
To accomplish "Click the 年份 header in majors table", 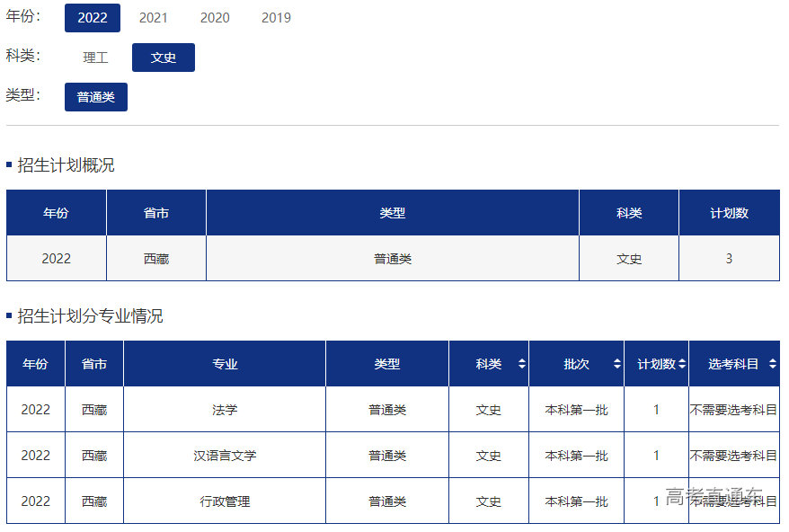I will coord(36,364).
